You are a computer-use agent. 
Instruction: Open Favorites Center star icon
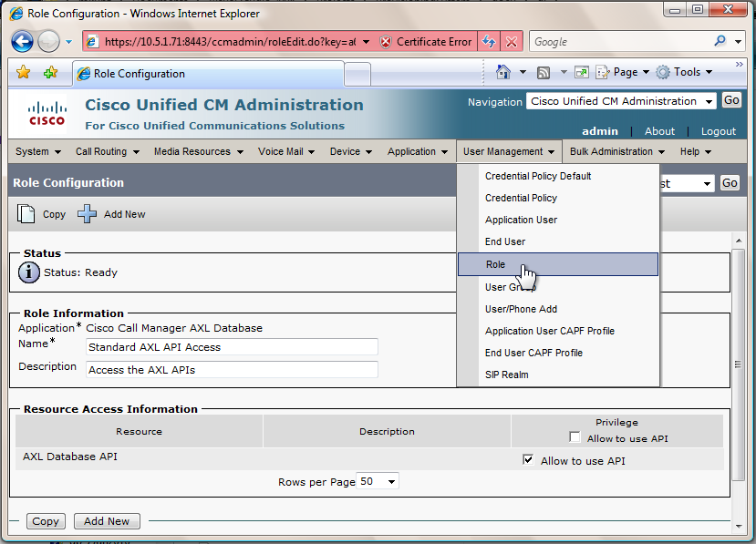click(x=23, y=73)
